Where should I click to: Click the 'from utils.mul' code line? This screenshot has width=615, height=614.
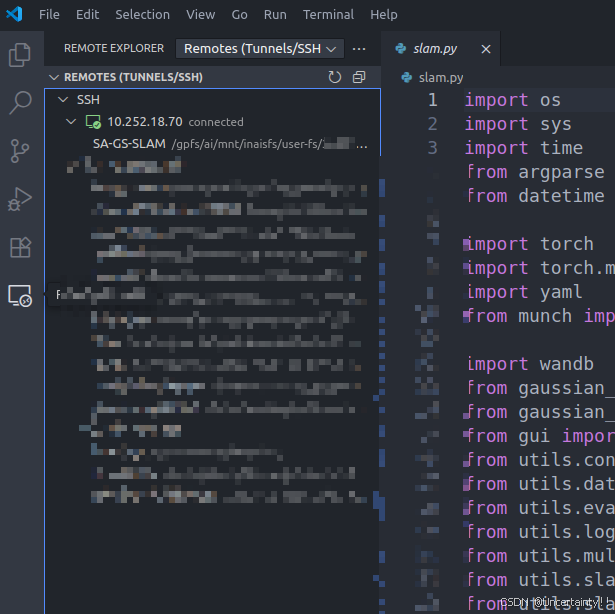[x=540, y=556]
